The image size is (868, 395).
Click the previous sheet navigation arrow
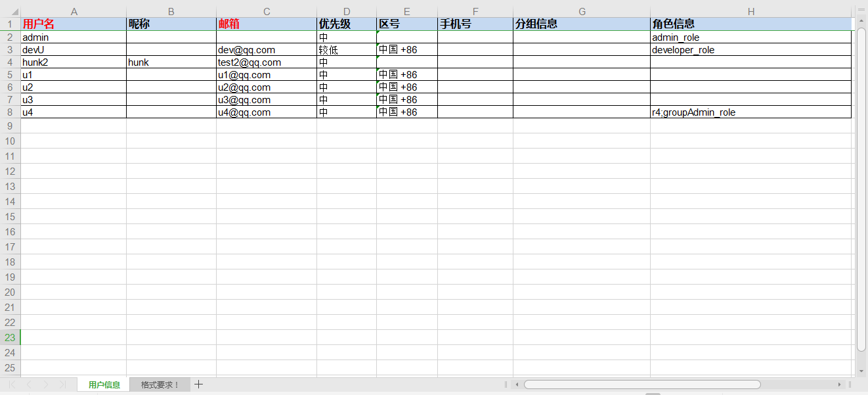(x=29, y=384)
